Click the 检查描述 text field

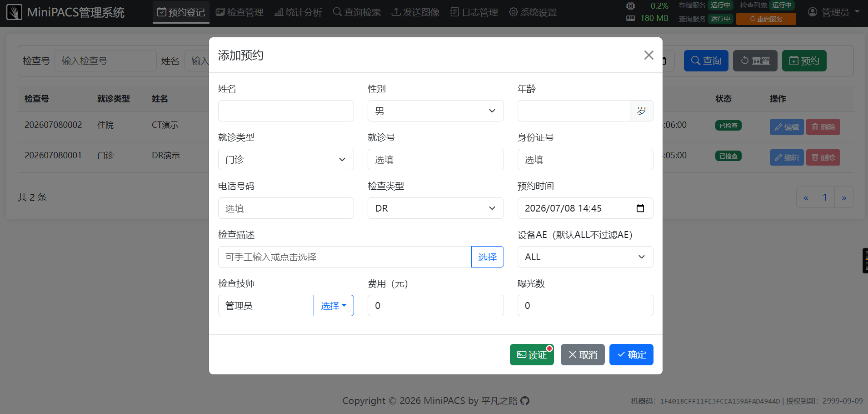pos(344,257)
